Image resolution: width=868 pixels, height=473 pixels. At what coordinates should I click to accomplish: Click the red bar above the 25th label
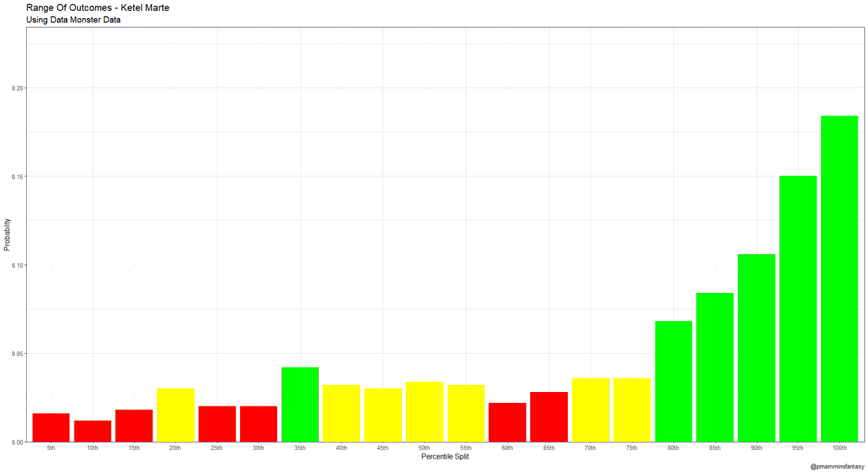pos(217,424)
